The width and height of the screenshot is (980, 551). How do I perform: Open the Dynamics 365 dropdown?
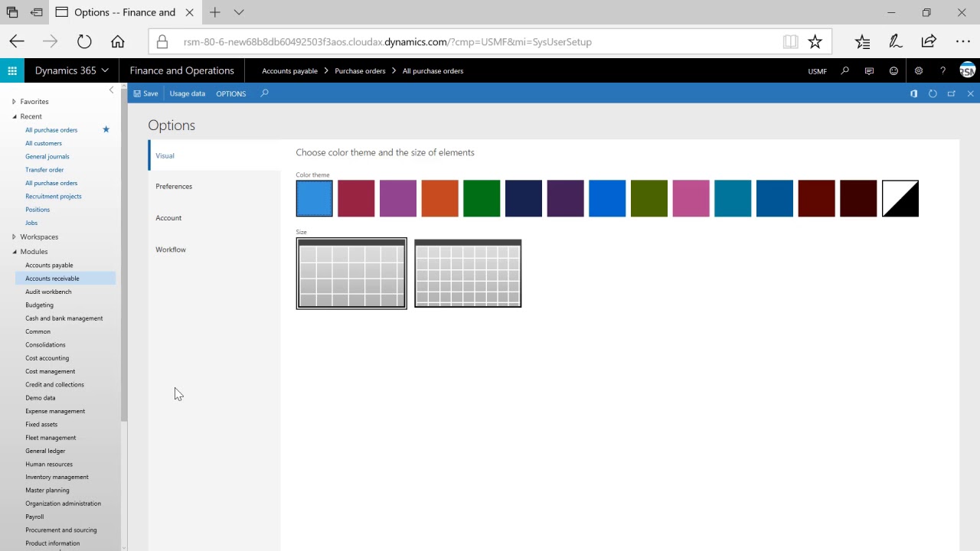click(71, 70)
